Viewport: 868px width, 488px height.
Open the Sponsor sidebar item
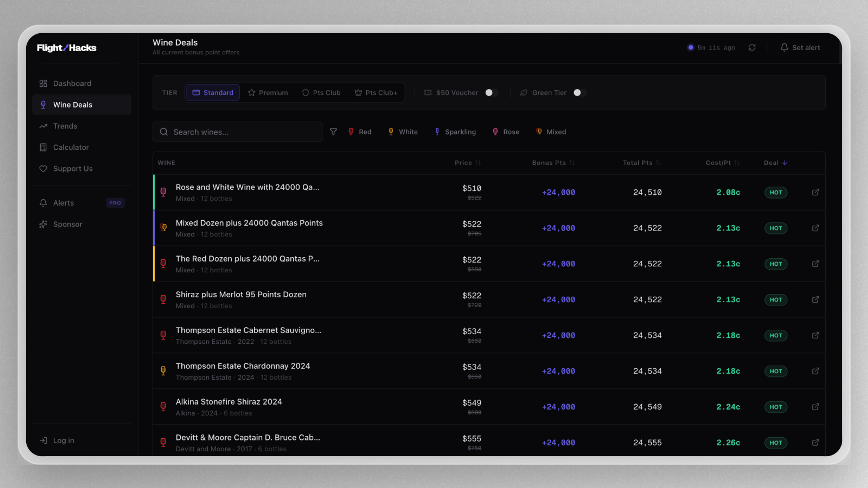82,224
